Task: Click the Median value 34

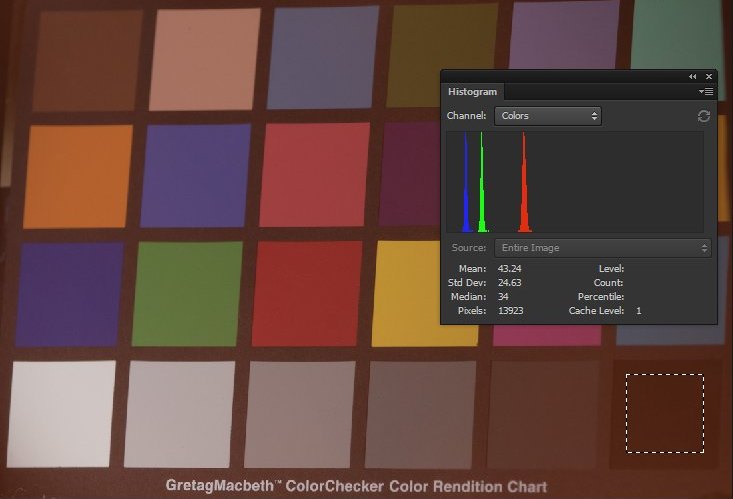Action: (x=503, y=297)
